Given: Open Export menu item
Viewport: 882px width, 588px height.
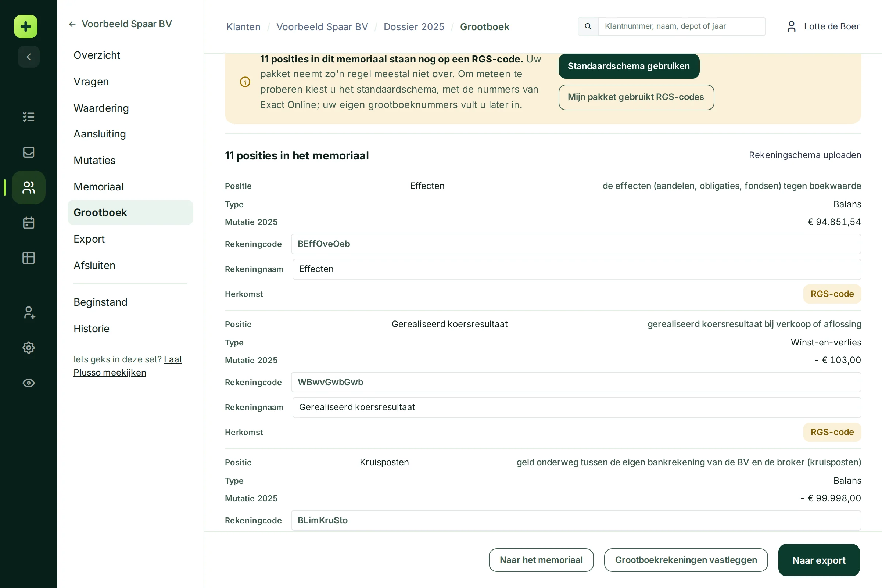Looking at the screenshot, I should (x=89, y=239).
